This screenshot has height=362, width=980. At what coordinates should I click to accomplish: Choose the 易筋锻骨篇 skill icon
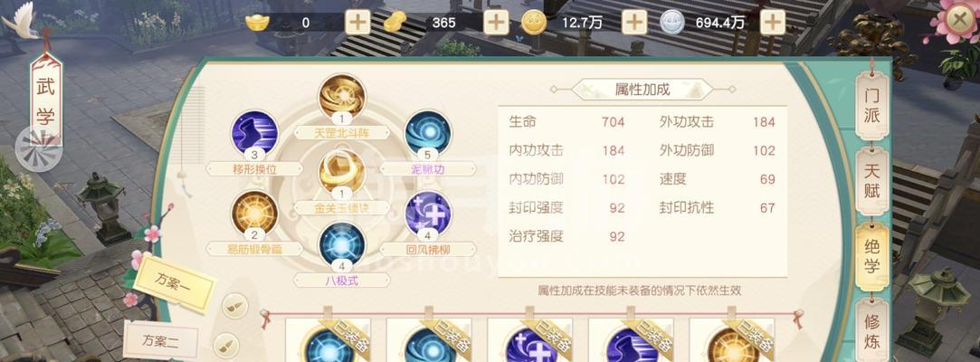point(254,214)
